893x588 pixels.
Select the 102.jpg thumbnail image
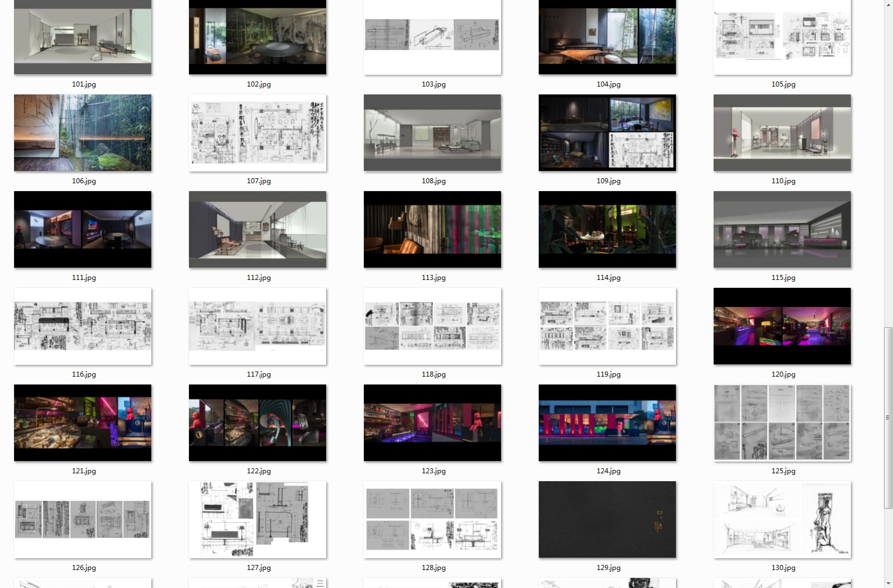(258, 37)
